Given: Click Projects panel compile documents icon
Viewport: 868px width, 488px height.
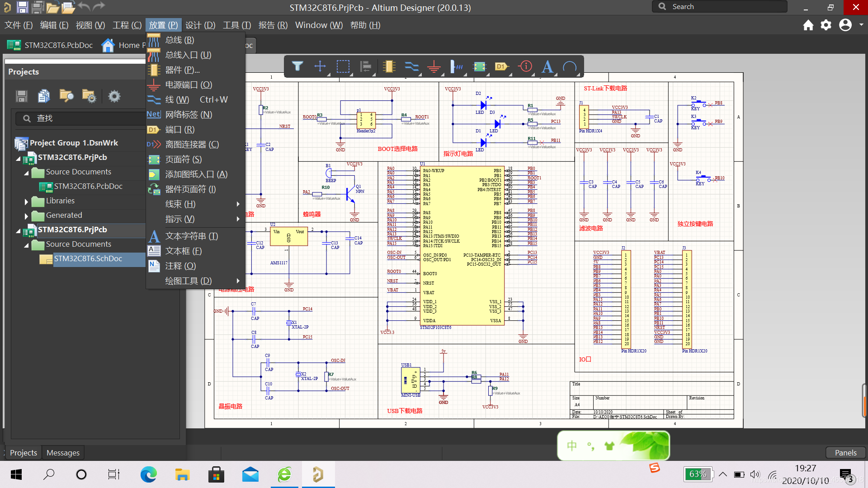Looking at the screenshot, I should click(44, 96).
